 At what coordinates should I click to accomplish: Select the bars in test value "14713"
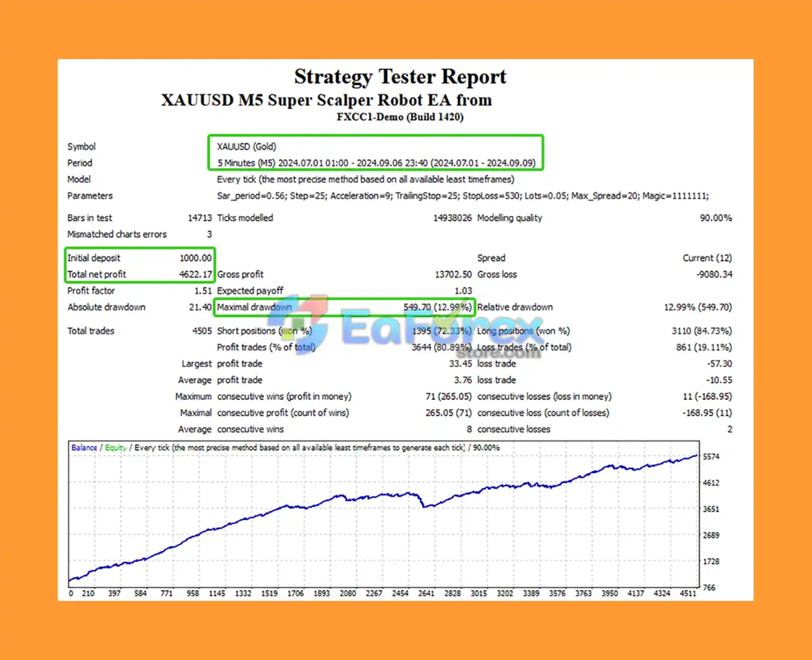click(x=200, y=218)
